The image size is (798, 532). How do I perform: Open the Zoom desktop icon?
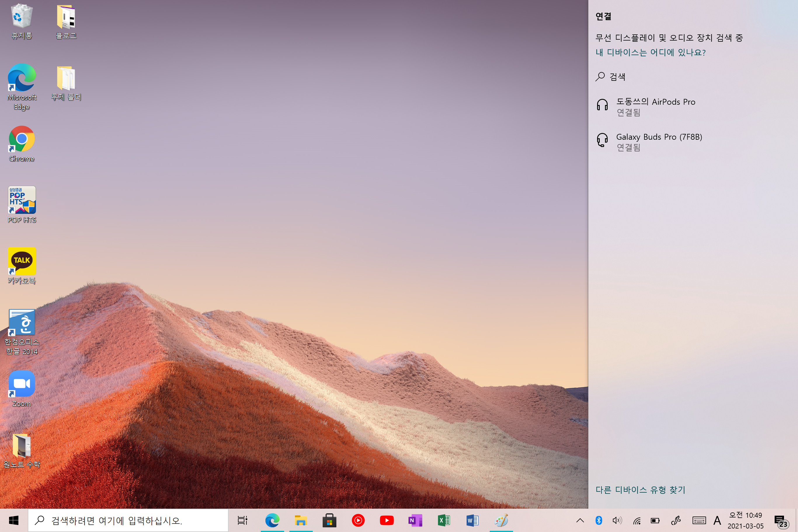coord(22,384)
